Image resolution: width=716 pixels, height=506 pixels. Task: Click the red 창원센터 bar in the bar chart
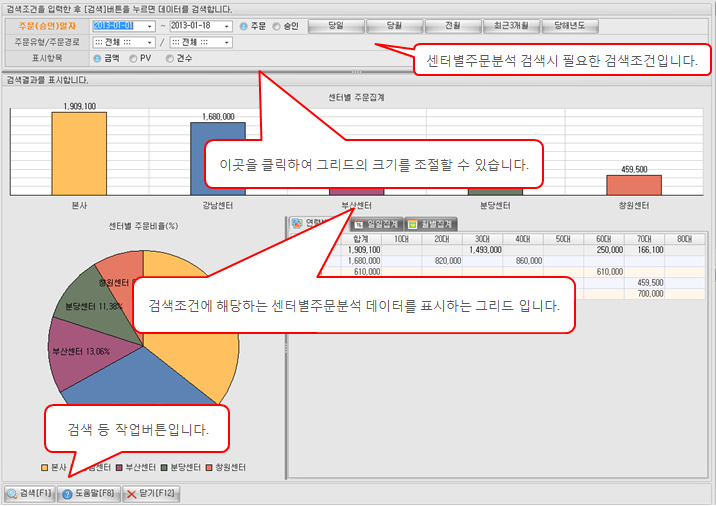(634, 185)
